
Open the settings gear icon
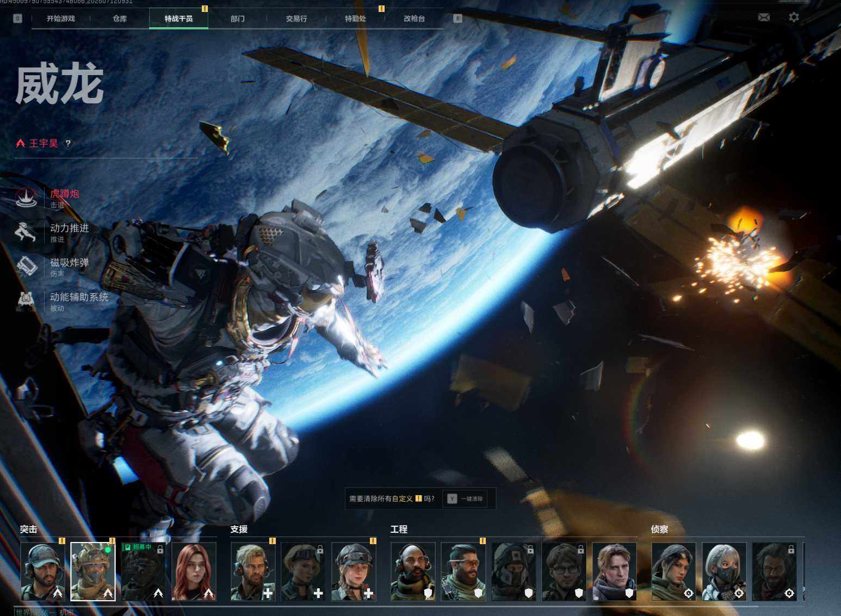[794, 17]
